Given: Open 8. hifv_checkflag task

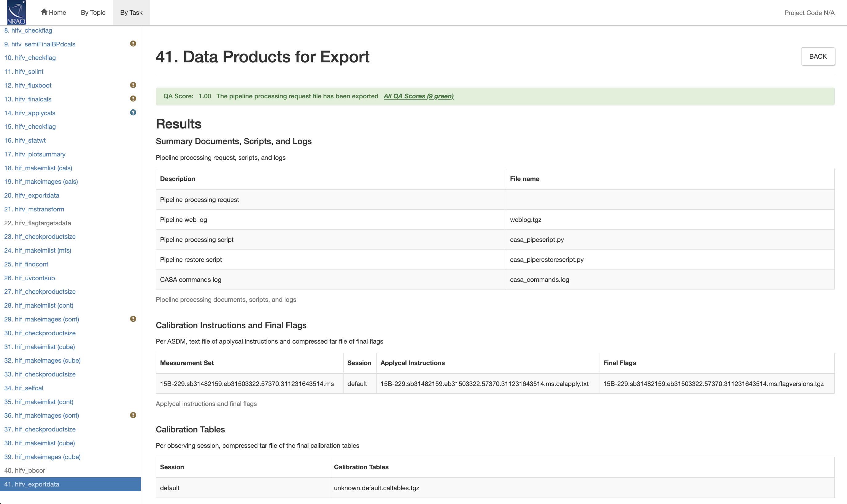Looking at the screenshot, I should pyautogui.click(x=28, y=30).
